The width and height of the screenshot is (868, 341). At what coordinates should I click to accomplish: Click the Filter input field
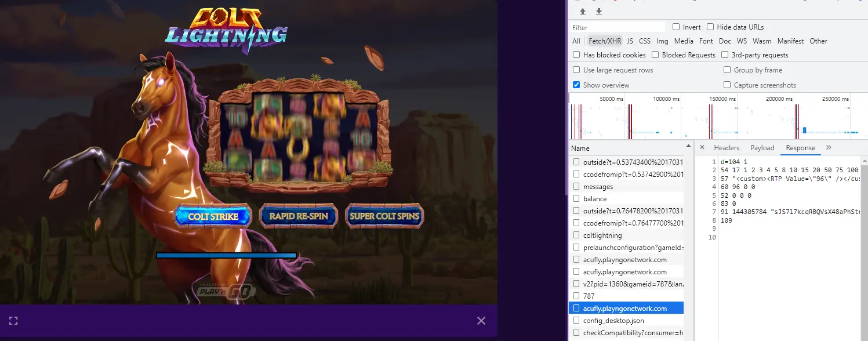pos(618,27)
